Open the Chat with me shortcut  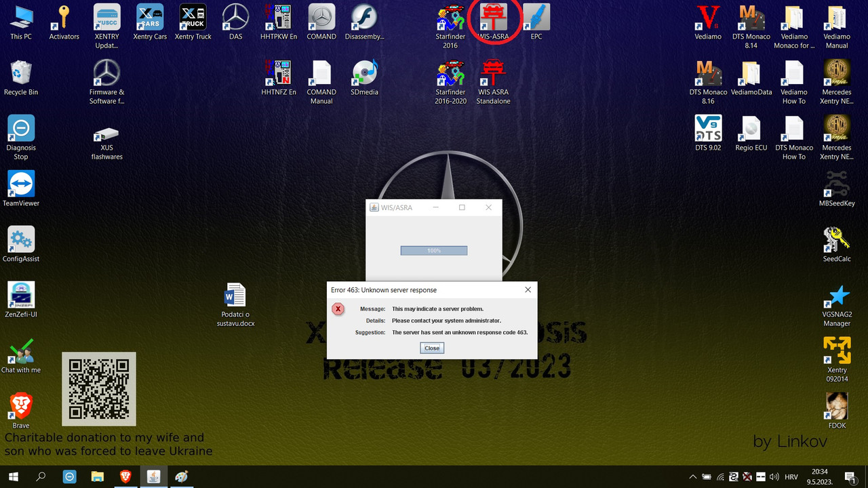point(21,354)
